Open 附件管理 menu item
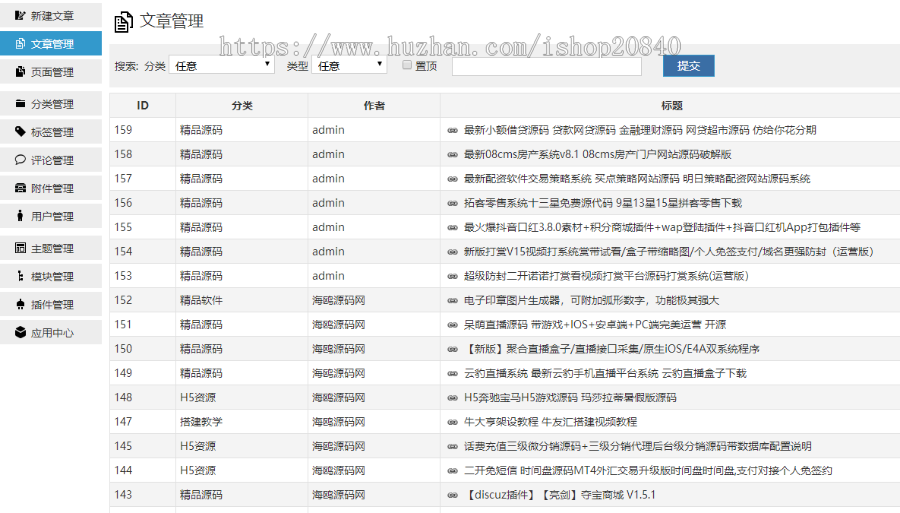The width and height of the screenshot is (900, 513). 51,188
